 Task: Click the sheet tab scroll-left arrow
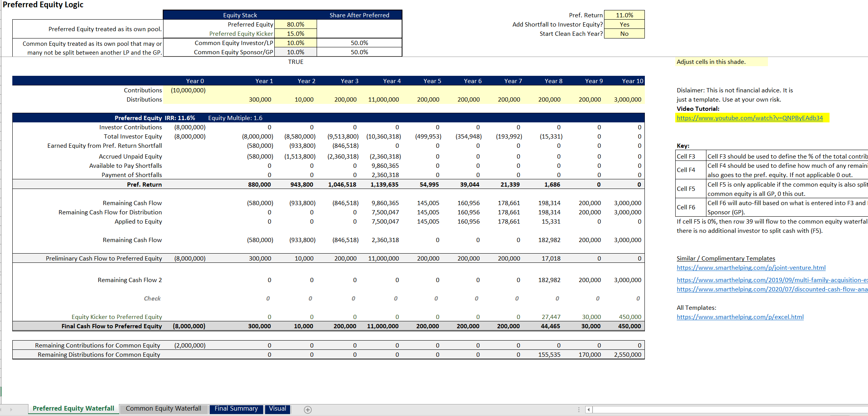1,409
